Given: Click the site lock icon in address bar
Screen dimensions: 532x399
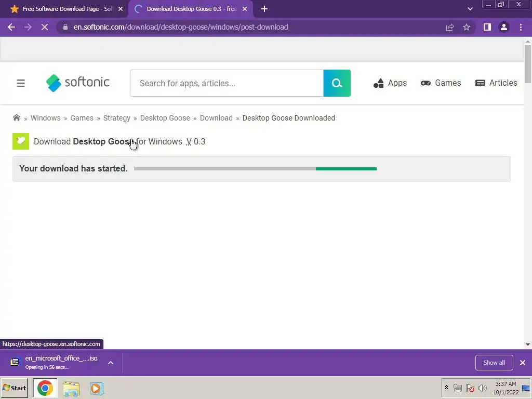Looking at the screenshot, I should pyautogui.click(x=65, y=27).
